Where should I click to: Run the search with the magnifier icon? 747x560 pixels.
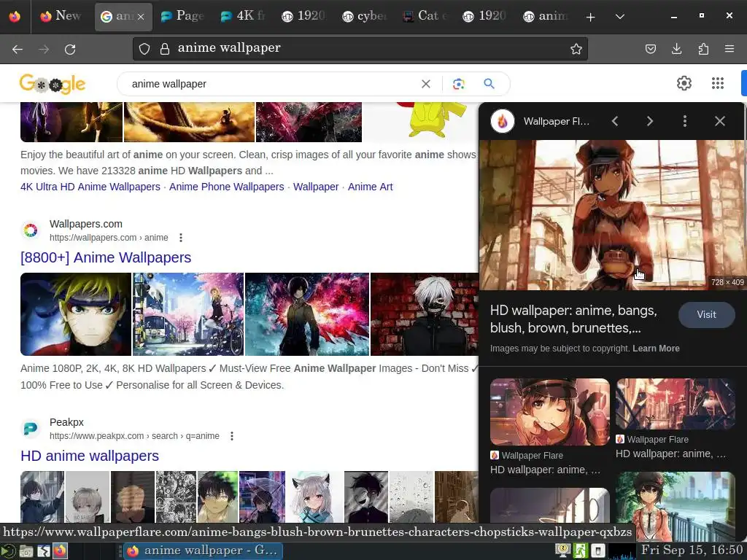[489, 84]
